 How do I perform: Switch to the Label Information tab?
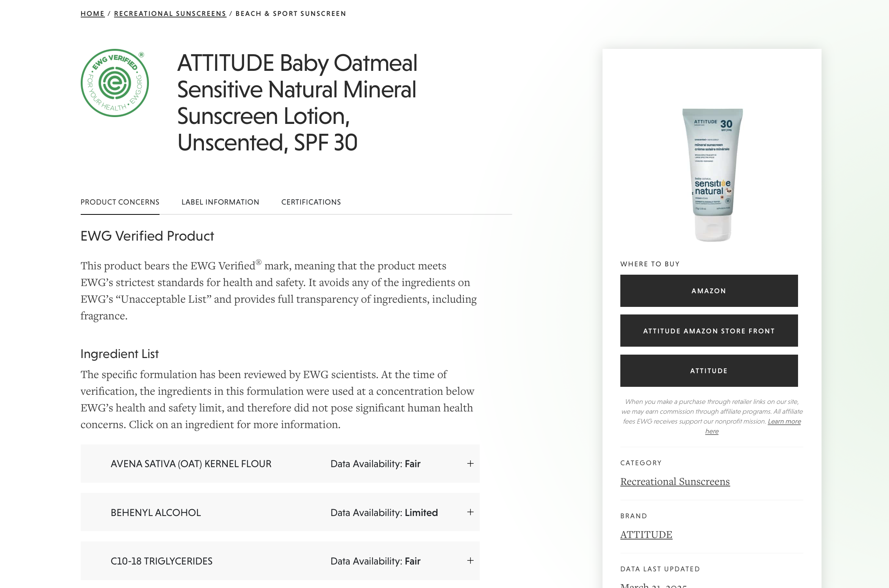(x=220, y=202)
